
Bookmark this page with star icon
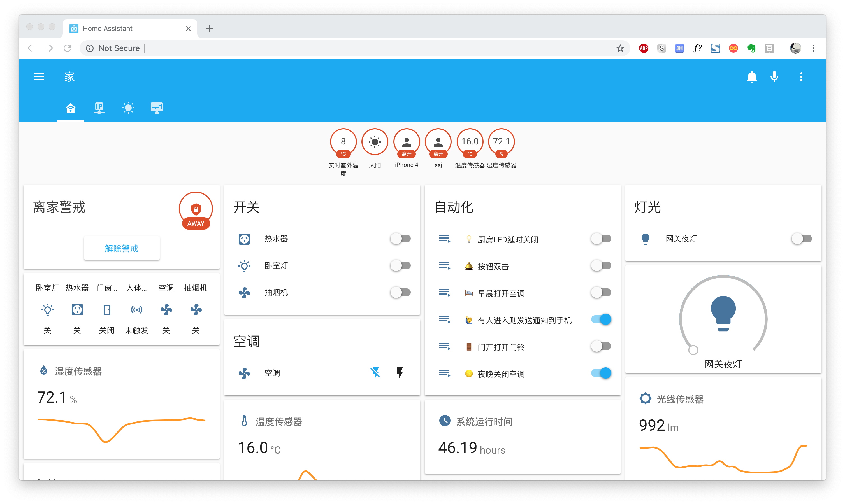[620, 48]
